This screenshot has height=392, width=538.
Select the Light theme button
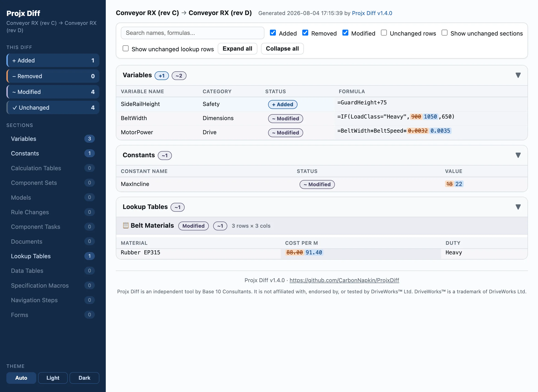(53, 378)
